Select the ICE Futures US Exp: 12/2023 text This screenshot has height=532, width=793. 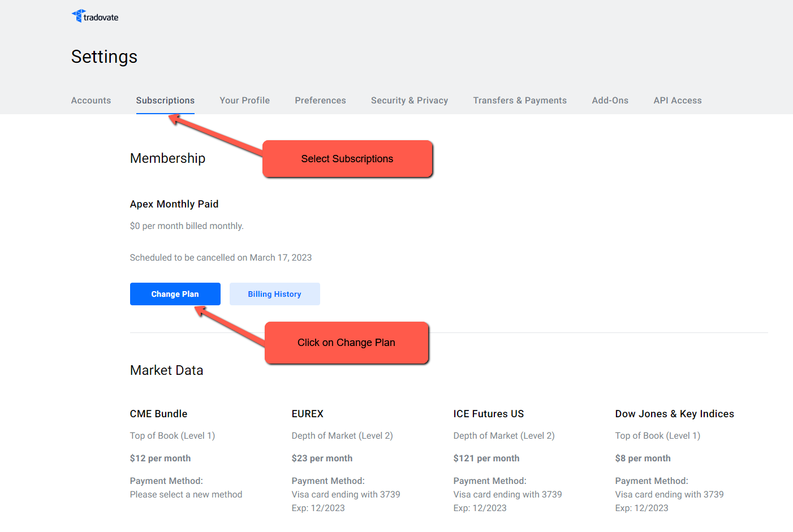pyautogui.click(x=480, y=508)
